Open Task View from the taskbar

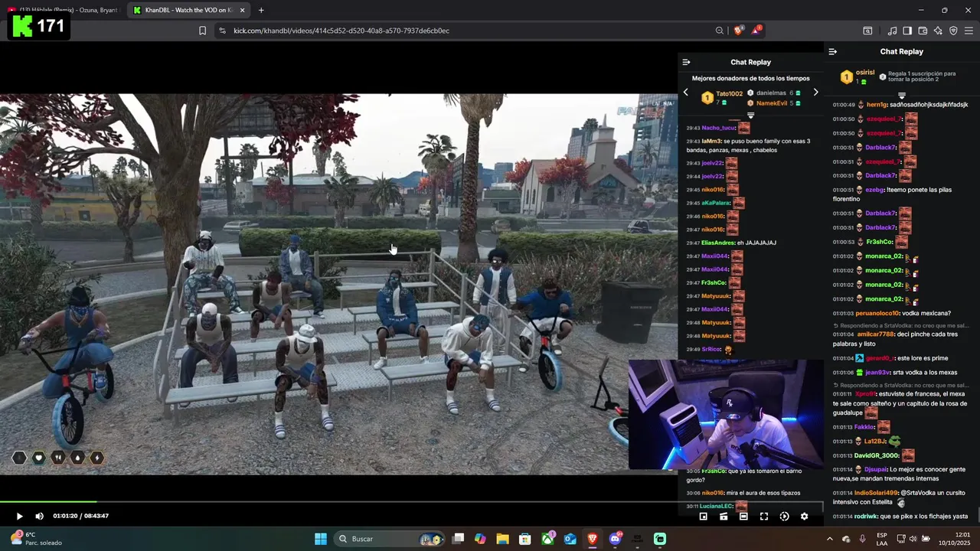click(458, 539)
